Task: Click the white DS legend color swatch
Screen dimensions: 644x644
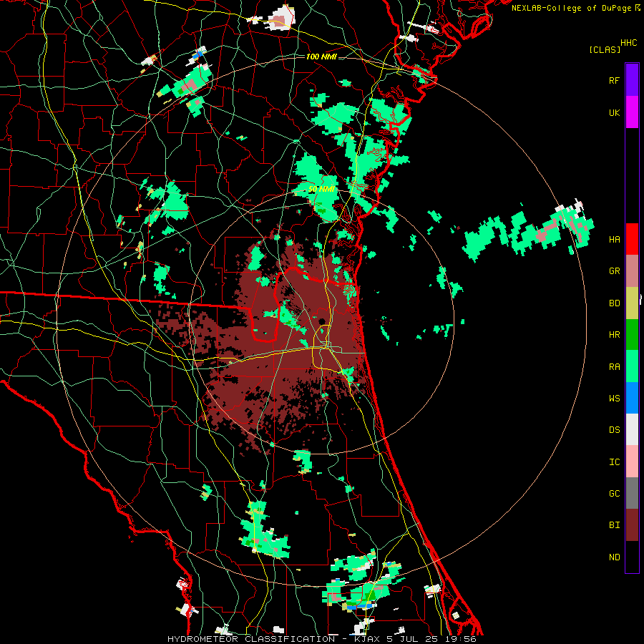Action: point(632,429)
